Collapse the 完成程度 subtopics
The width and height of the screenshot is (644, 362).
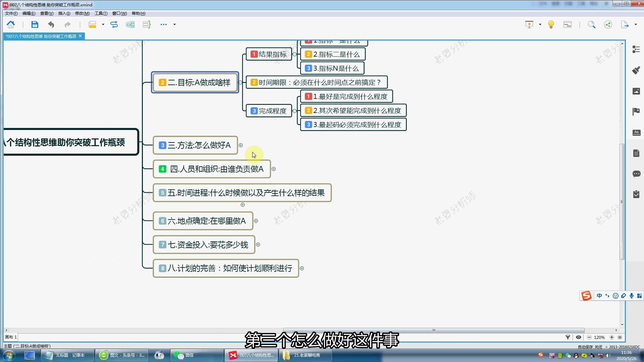[x=294, y=111]
